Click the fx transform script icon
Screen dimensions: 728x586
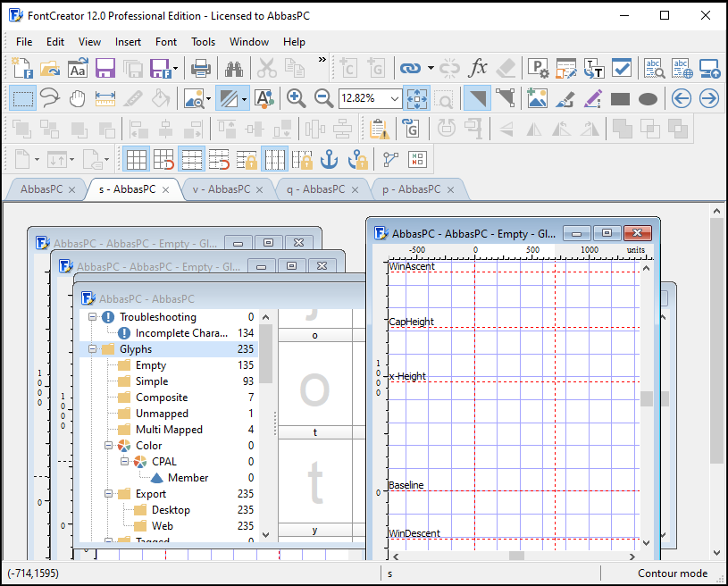pos(477,69)
